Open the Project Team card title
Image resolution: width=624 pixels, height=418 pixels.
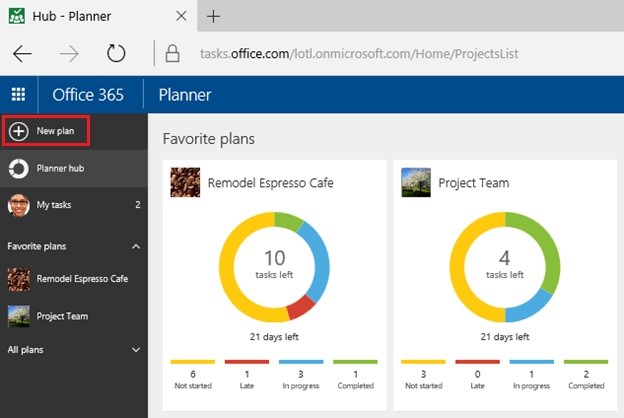click(474, 183)
